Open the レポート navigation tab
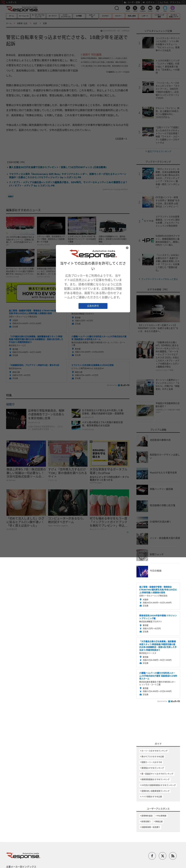The image size is (186, 868). [x=145, y=16]
